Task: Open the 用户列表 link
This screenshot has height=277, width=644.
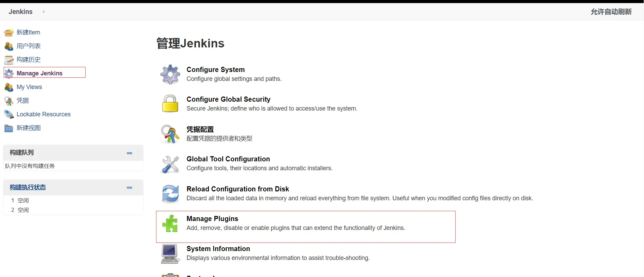Action: point(29,46)
